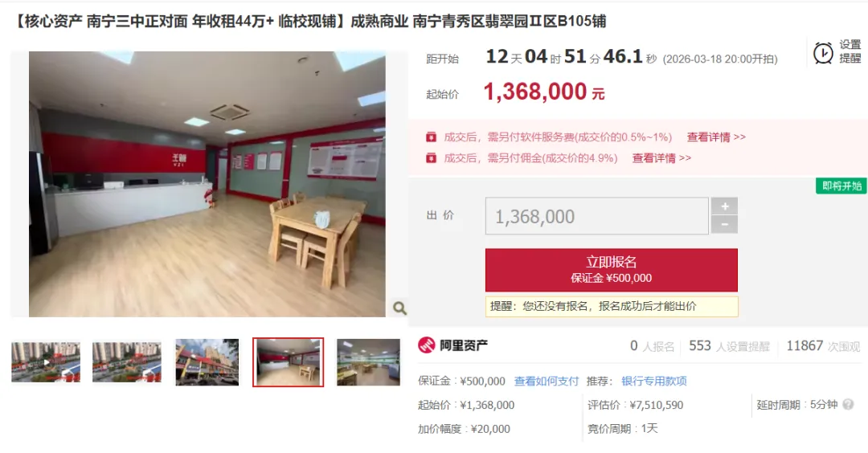Open 查看详情 link for software service fee
This screenshot has height=453, width=868.
716,137
